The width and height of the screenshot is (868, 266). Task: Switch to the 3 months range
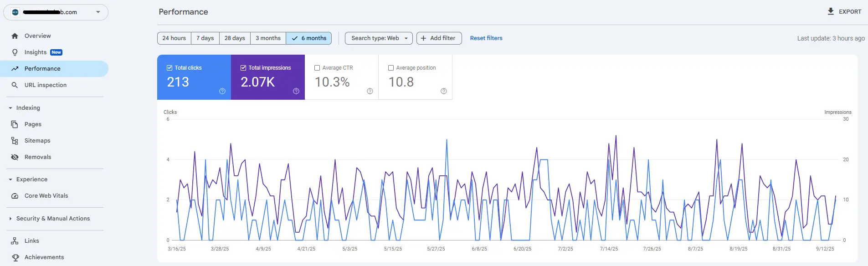pyautogui.click(x=268, y=38)
